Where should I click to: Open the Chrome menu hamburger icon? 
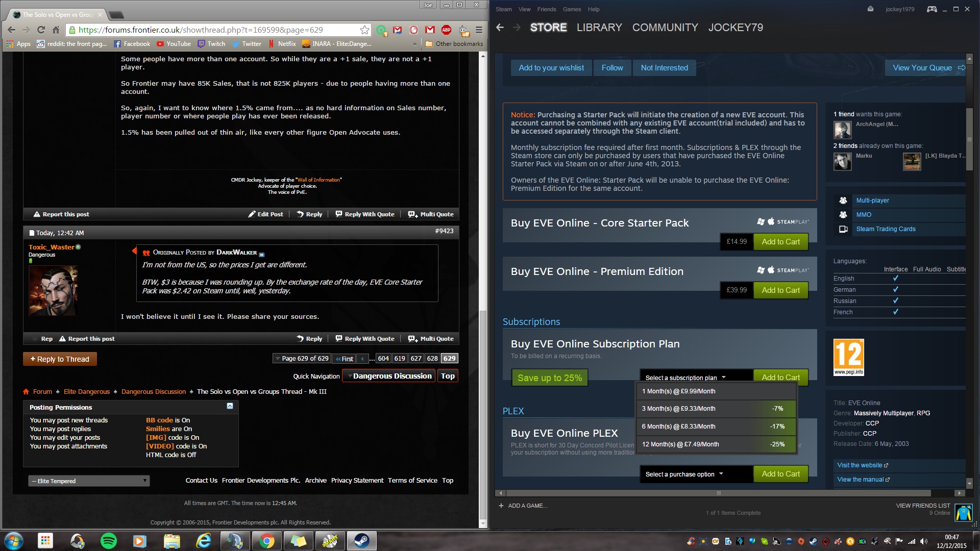[479, 30]
